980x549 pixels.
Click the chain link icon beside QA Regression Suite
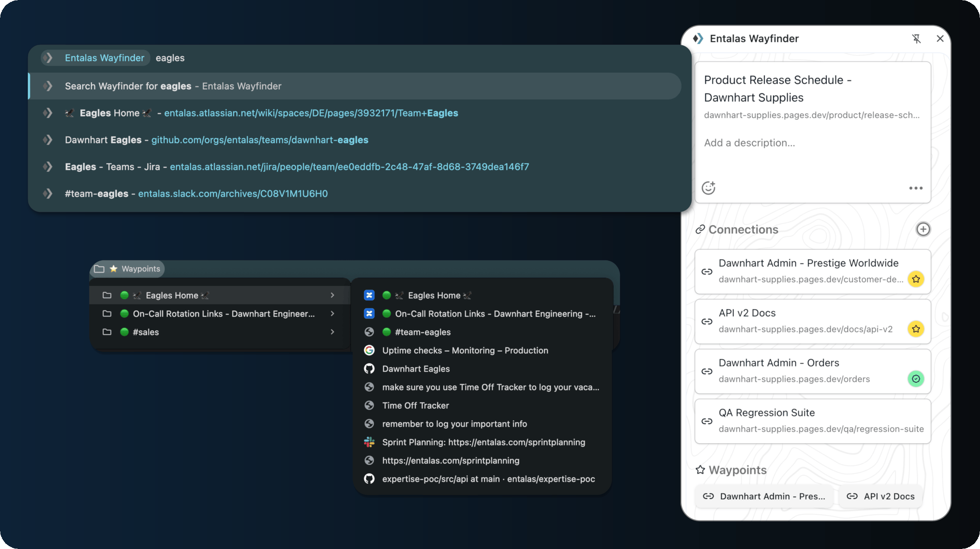pos(707,421)
